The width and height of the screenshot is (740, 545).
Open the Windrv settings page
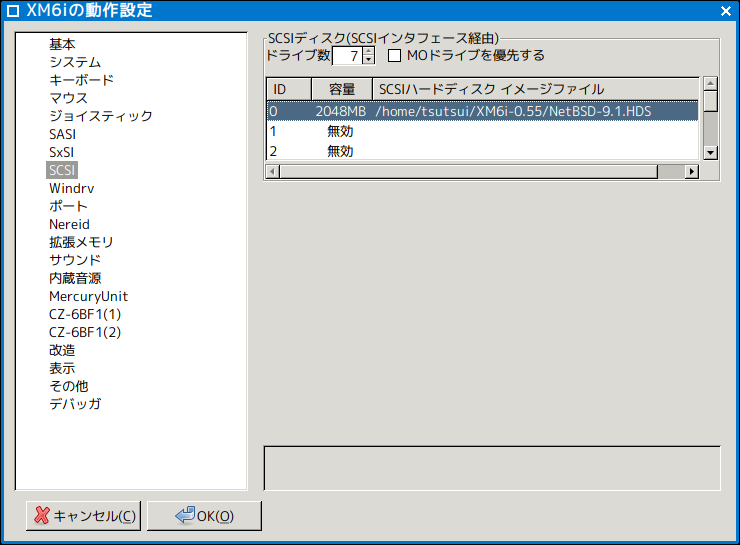[x=72, y=188]
